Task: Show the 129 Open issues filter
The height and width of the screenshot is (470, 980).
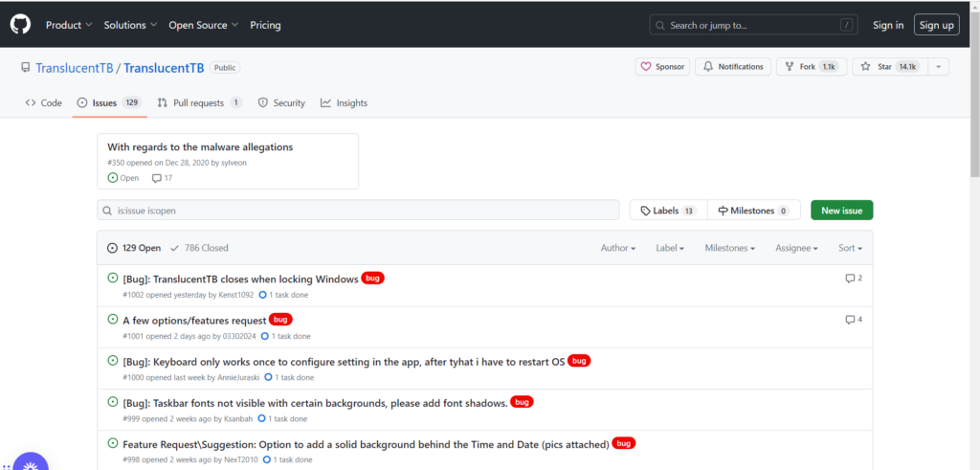Action: [134, 248]
